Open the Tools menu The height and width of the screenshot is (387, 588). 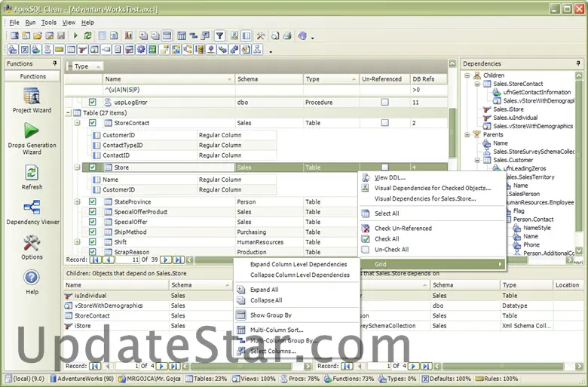pos(49,22)
